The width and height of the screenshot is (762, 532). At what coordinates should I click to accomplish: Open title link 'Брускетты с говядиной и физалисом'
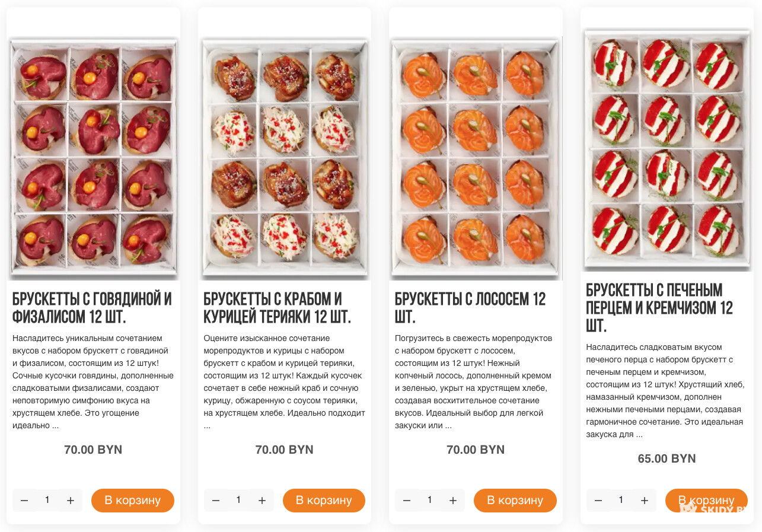92,308
